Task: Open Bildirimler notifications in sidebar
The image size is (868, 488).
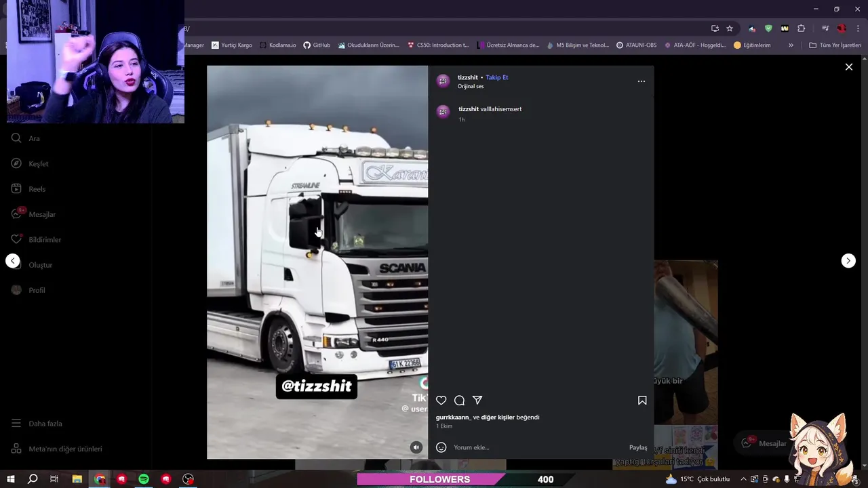Action: (x=36, y=240)
